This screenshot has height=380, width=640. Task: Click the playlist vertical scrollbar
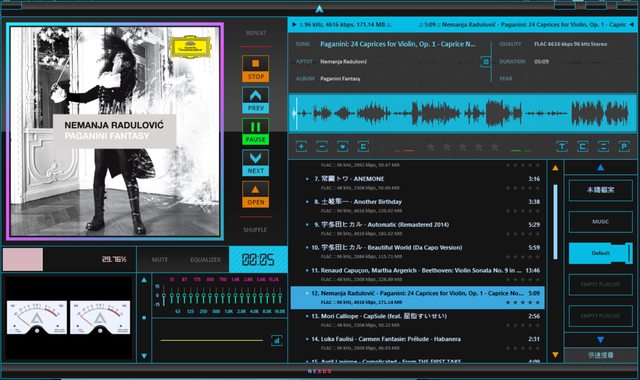[555, 222]
